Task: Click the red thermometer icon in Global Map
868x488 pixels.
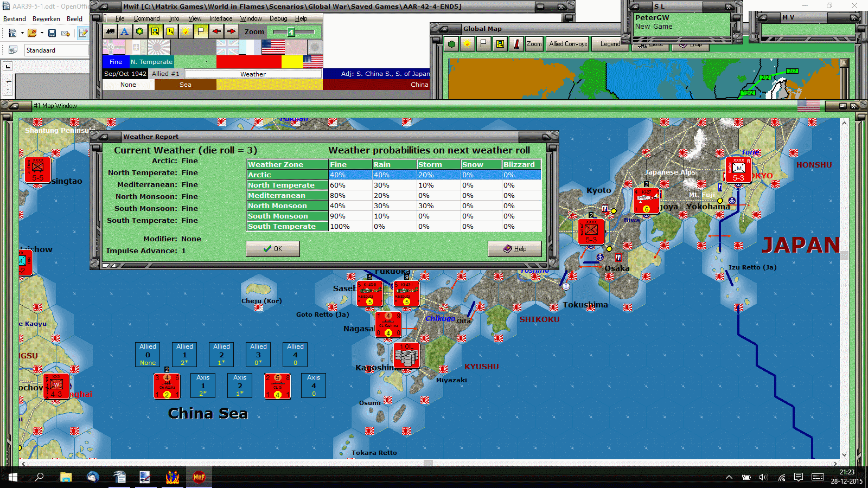Action: [516, 44]
